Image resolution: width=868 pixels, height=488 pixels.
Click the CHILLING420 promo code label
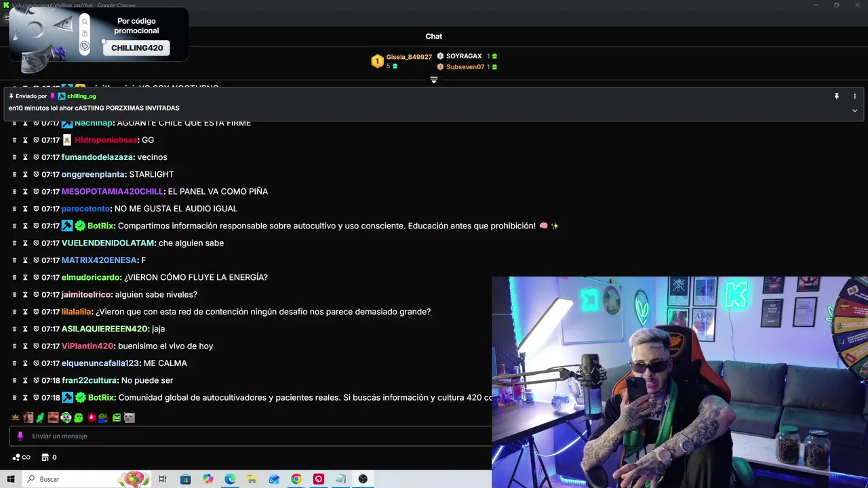pyautogui.click(x=137, y=48)
